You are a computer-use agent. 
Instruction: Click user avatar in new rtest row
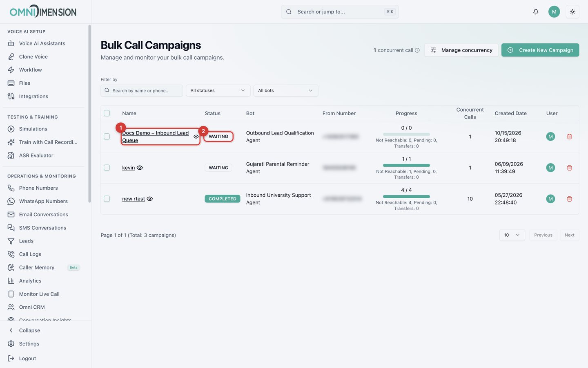coord(550,199)
